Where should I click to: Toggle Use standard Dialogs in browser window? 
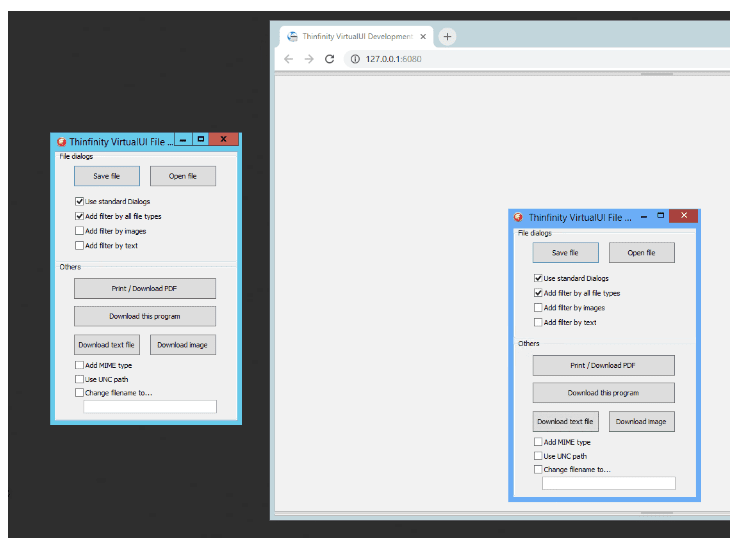coord(538,278)
